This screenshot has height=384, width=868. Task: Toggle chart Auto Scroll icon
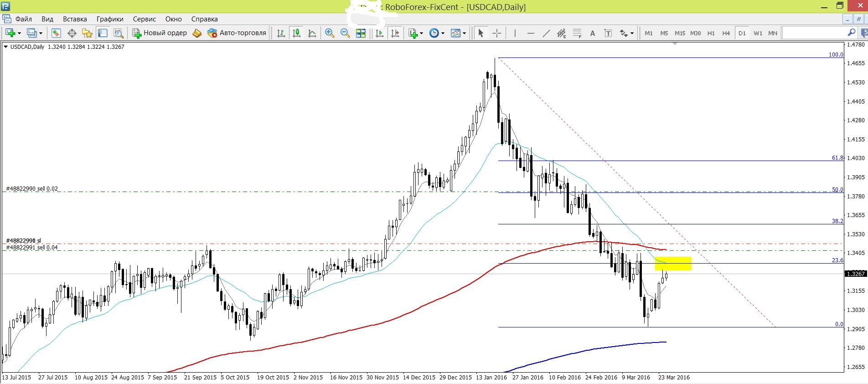click(x=379, y=33)
